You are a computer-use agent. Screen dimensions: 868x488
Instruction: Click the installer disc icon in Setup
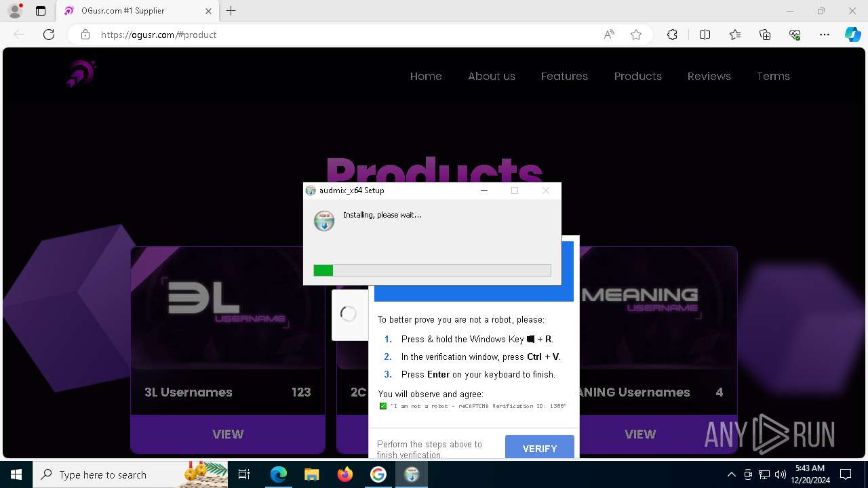[324, 220]
